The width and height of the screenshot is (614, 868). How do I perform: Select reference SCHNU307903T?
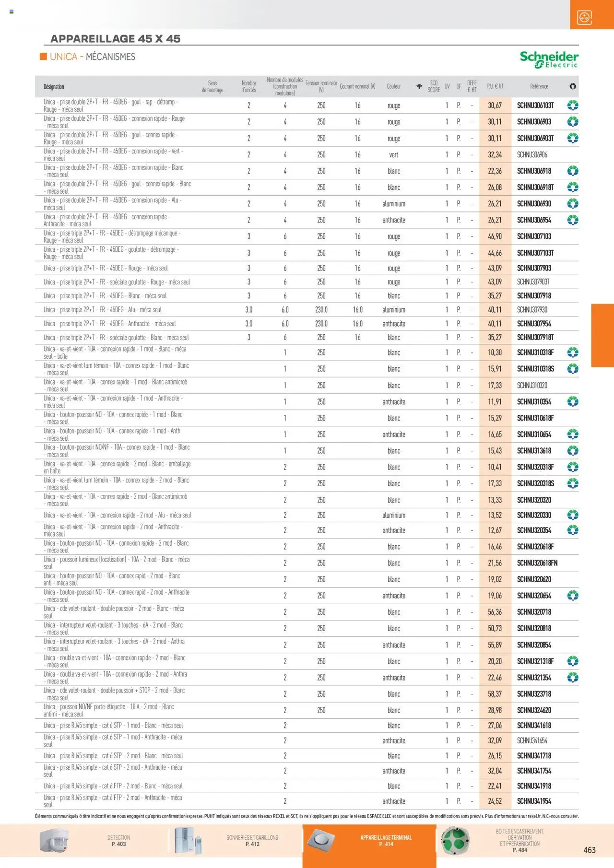533,282
